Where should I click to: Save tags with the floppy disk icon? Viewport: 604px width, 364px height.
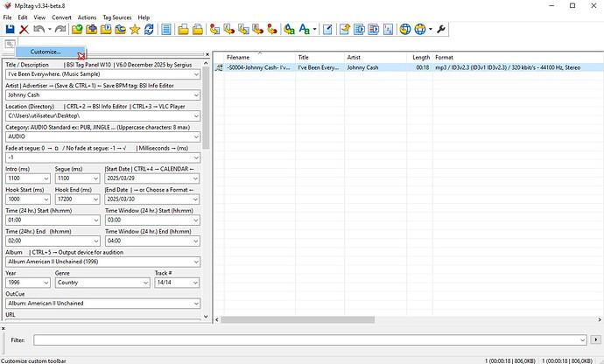10,29
